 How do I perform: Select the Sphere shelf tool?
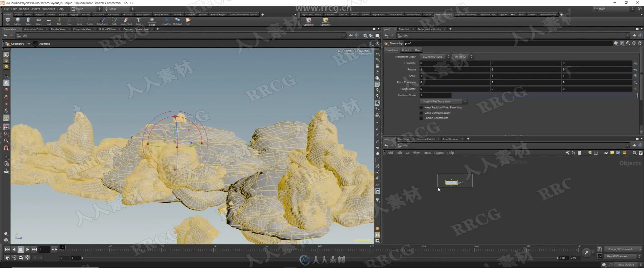pyautogui.click(x=18, y=21)
